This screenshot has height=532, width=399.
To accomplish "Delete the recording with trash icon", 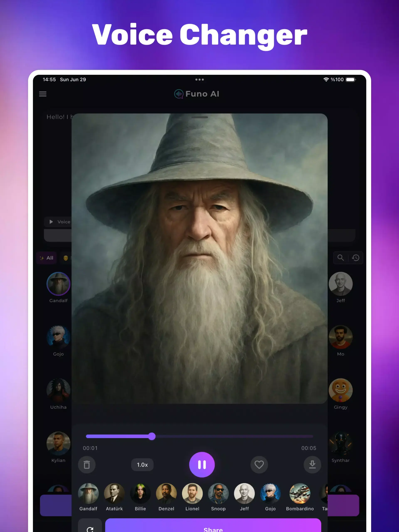I will point(87,465).
